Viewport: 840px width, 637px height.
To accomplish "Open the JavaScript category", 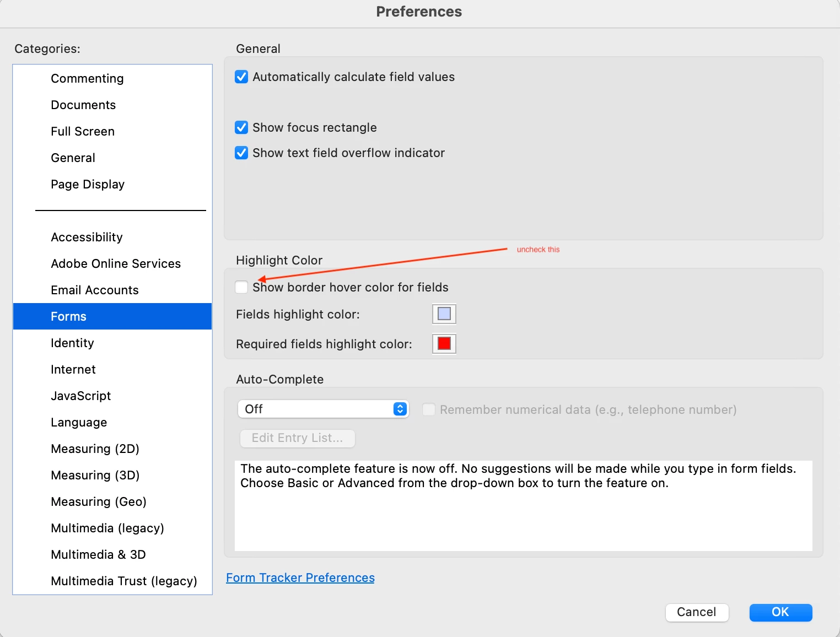I will click(80, 396).
